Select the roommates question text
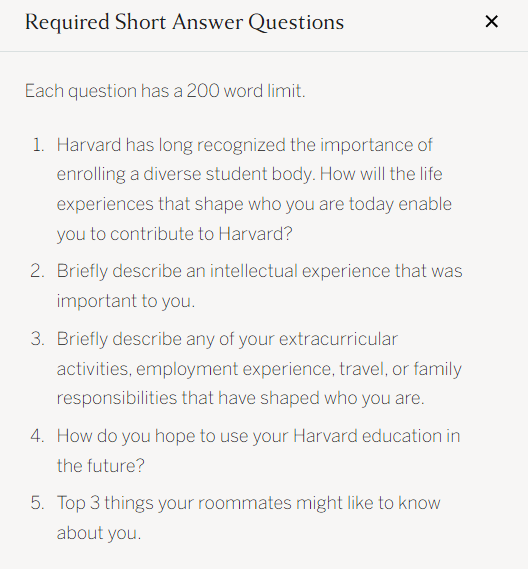The height and width of the screenshot is (569, 528). [249, 518]
